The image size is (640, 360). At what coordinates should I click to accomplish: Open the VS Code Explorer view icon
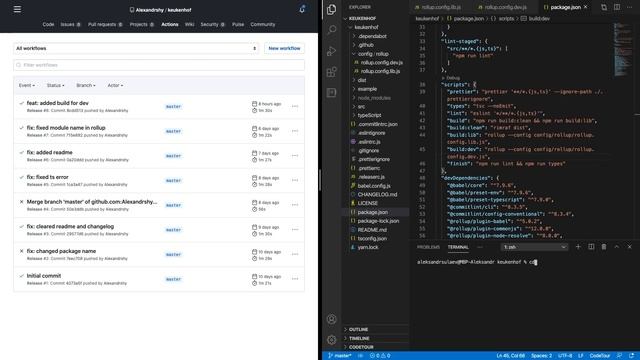tap(331, 9)
